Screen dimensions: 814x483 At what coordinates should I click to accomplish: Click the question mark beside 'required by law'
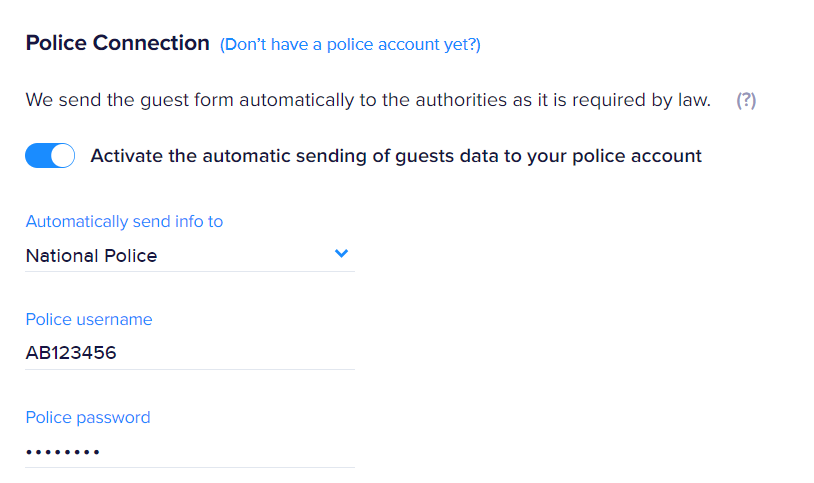746,101
